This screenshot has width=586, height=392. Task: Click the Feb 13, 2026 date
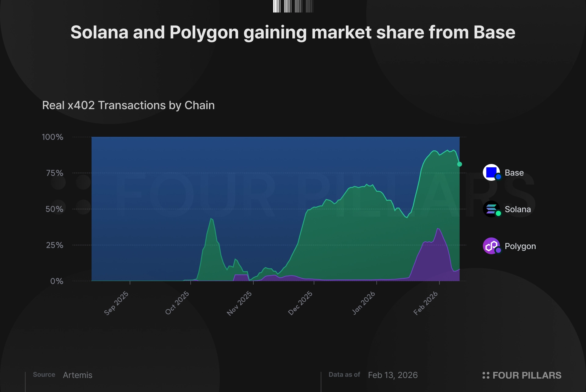[x=392, y=375]
